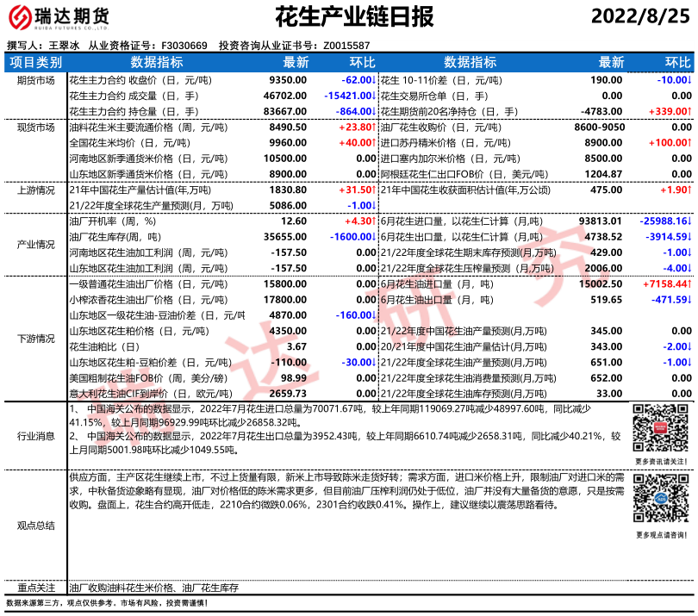Click the blue down arrow beside -15421.00
The image size is (698, 616).
(375, 96)
